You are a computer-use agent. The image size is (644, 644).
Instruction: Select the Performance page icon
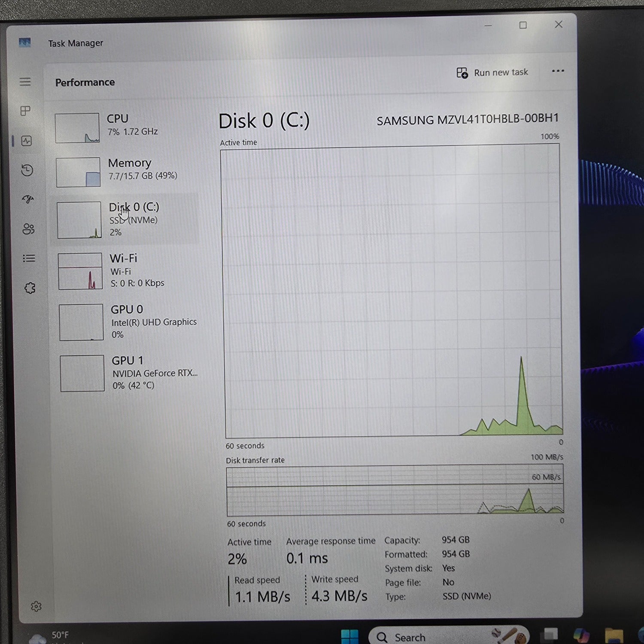point(27,141)
